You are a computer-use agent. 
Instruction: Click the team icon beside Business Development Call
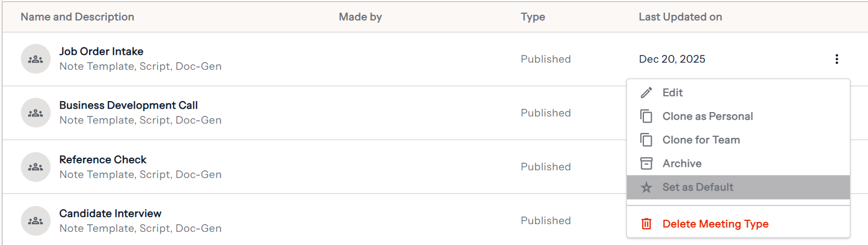[x=36, y=113]
